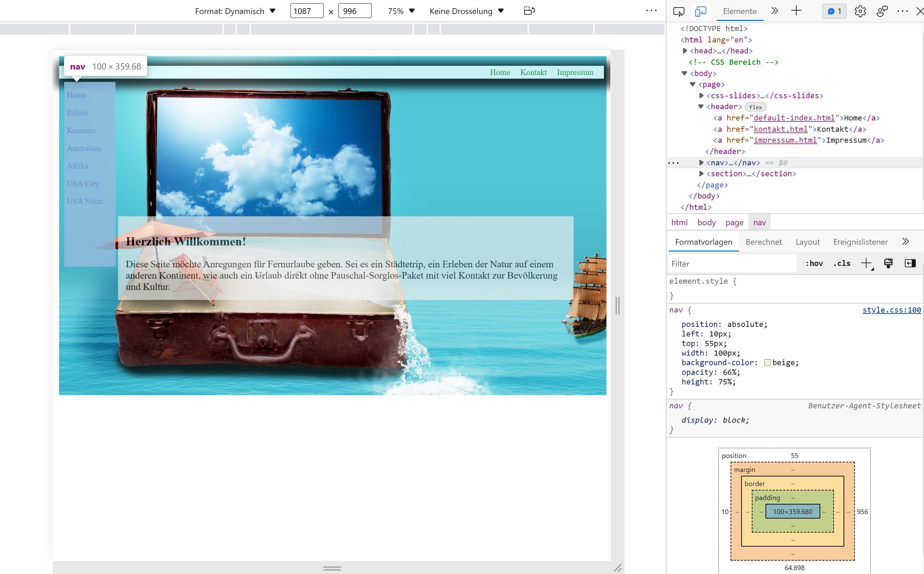Switch to the Berechnet tab
This screenshot has height=574, width=924.
tap(763, 242)
